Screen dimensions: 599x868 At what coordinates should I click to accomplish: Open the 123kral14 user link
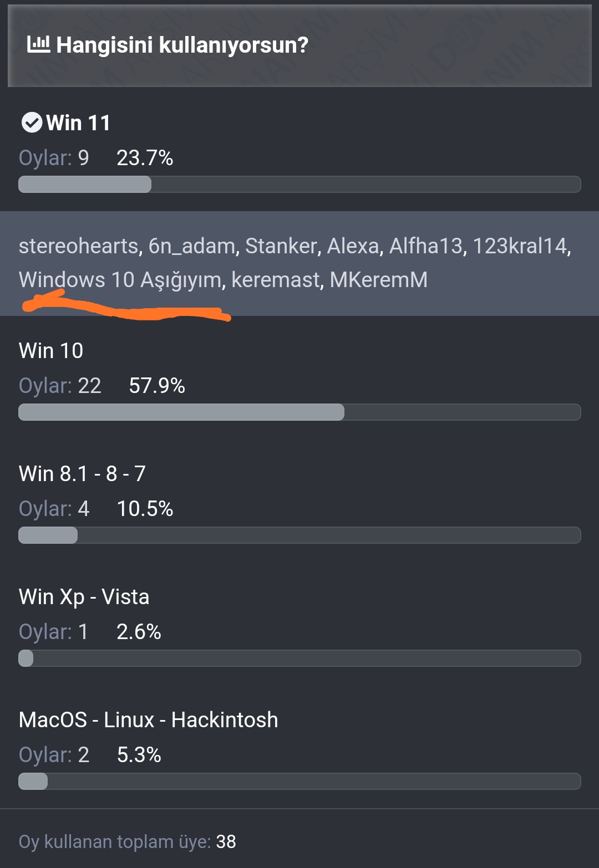(x=520, y=246)
